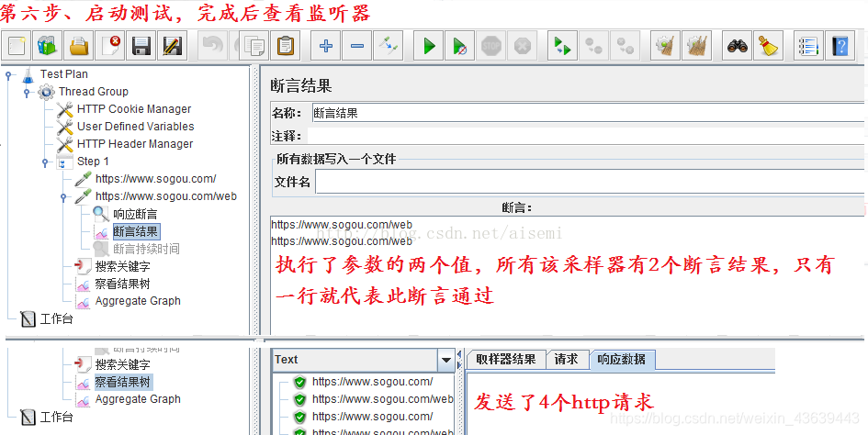Click the 断言结果 panel heading
The width and height of the screenshot is (868, 435).
301,86
